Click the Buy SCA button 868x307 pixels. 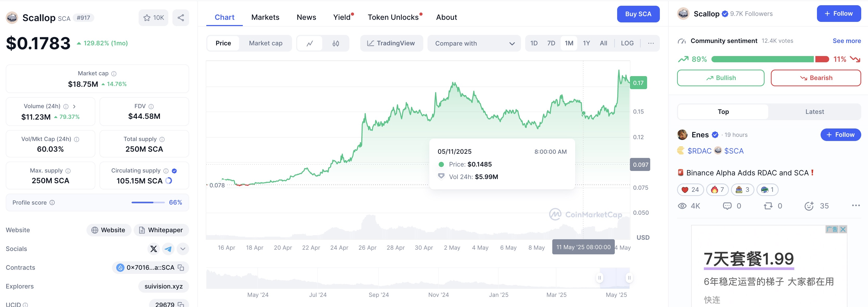click(x=638, y=14)
